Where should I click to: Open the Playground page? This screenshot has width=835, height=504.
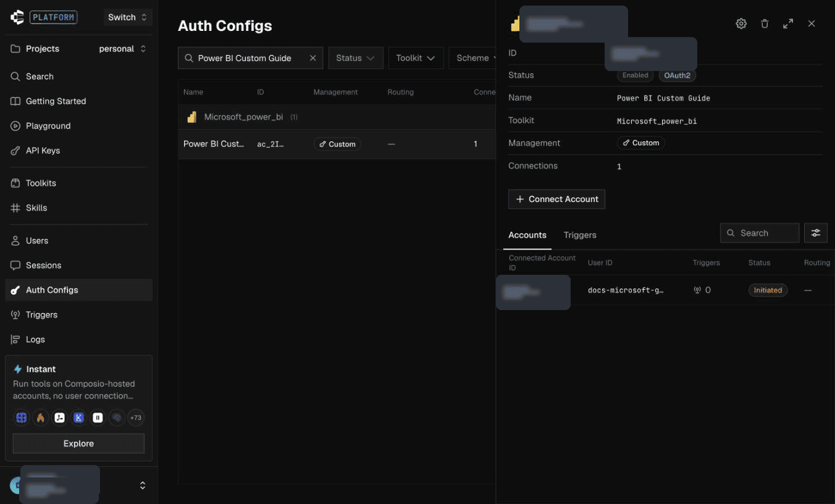[x=79, y=126]
